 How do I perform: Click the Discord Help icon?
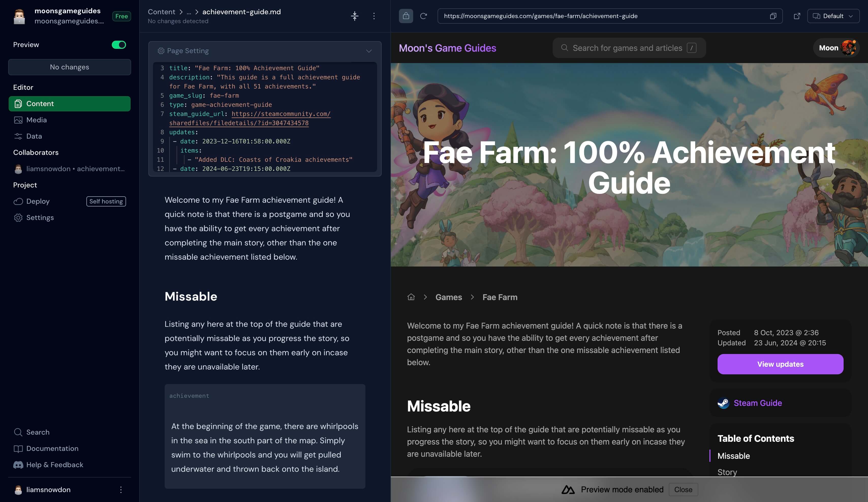click(x=18, y=465)
